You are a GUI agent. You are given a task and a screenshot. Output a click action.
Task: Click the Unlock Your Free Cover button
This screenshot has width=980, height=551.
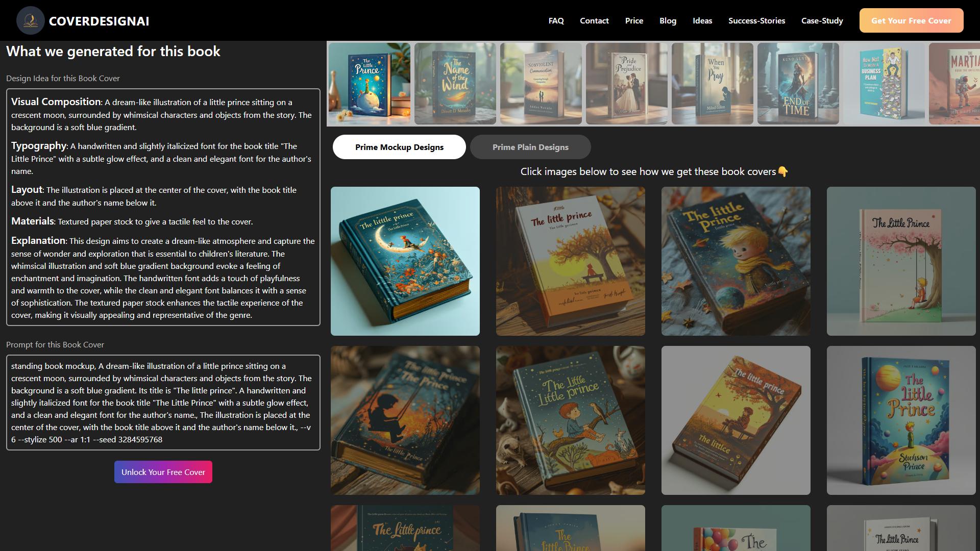pos(163,472)
